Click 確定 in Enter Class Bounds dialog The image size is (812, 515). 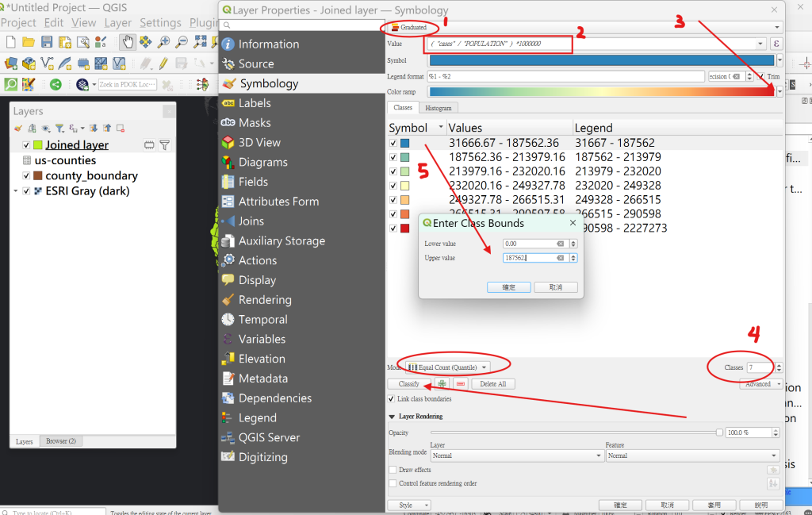(508, 287)
